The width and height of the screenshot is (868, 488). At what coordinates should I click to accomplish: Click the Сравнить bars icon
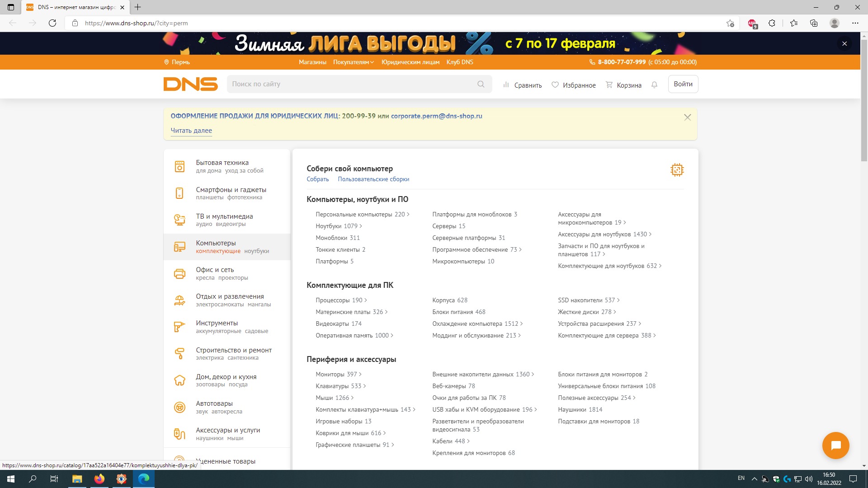point(506,85)
